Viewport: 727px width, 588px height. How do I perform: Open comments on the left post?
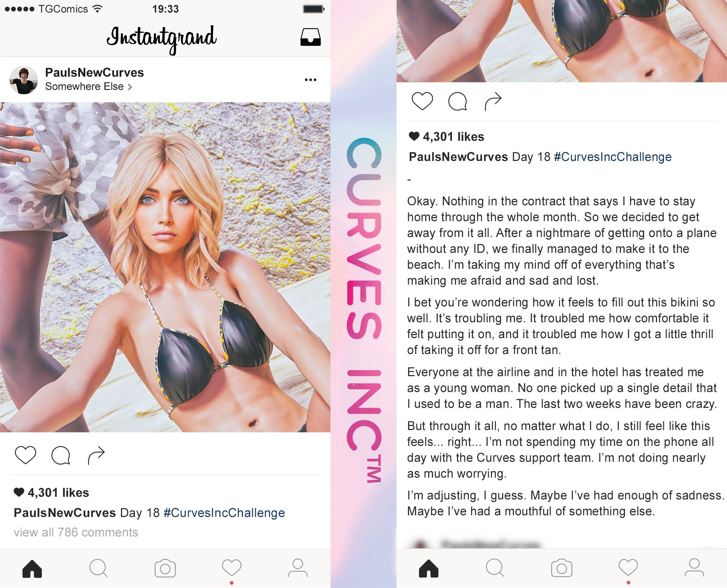pos(61,455)
